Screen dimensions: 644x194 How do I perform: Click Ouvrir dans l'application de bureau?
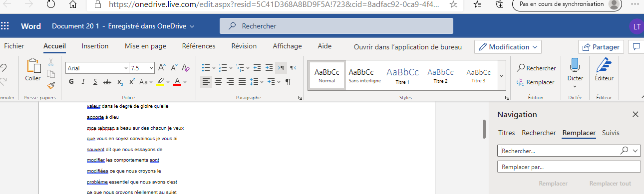point(408,47)
